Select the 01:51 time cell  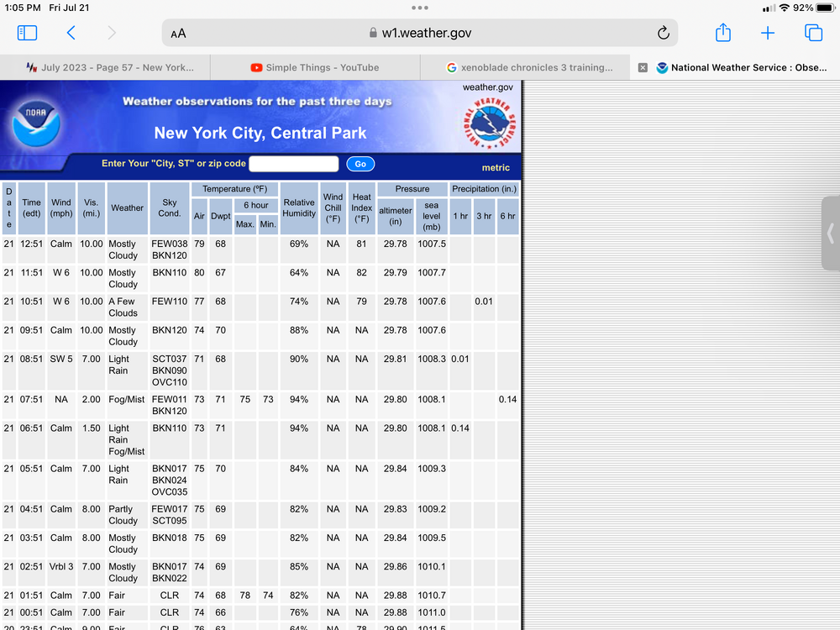click(31, 596)
